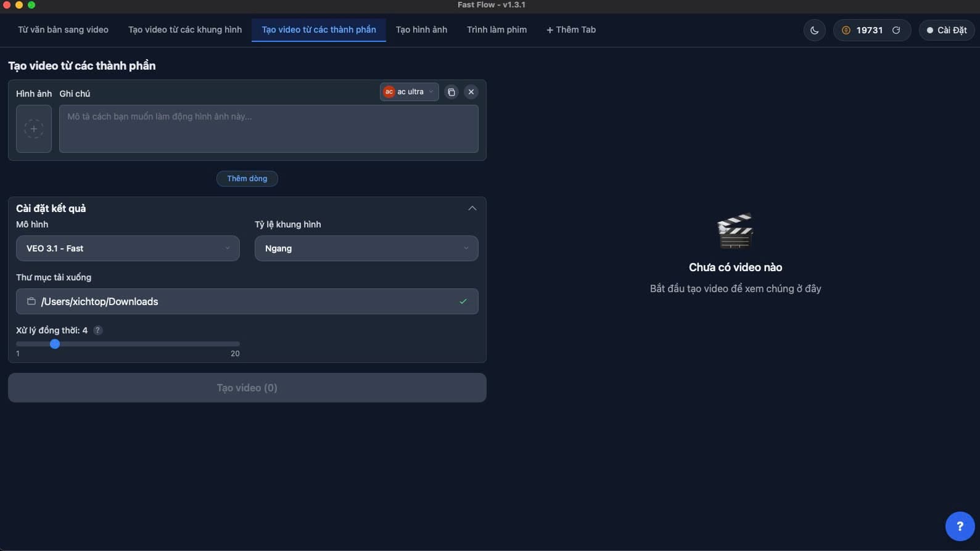Image resolution: width=980 pixels, height=551 pixels.
Task: Click the Tạo video (0) button
Action: coord(247,388)
